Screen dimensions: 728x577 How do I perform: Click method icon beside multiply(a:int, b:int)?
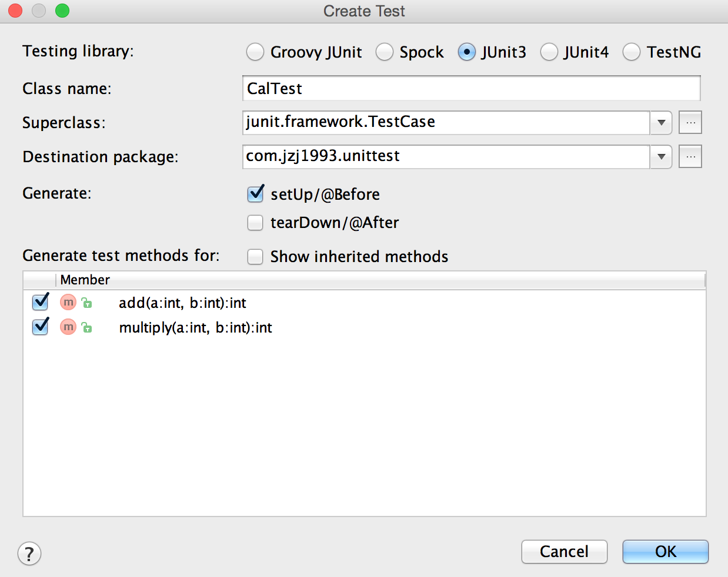click(68, 327)
